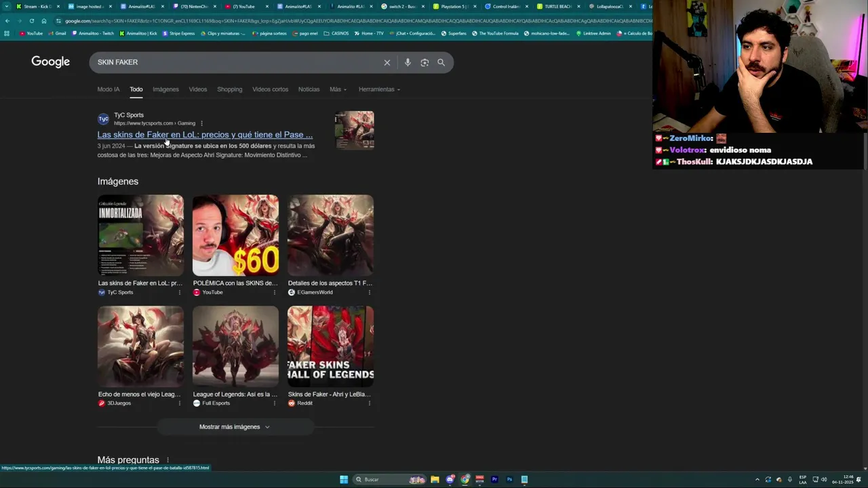This screenshot has width=868, height=488.
Task: Click the Más preguntas heading
Action: 128,460
